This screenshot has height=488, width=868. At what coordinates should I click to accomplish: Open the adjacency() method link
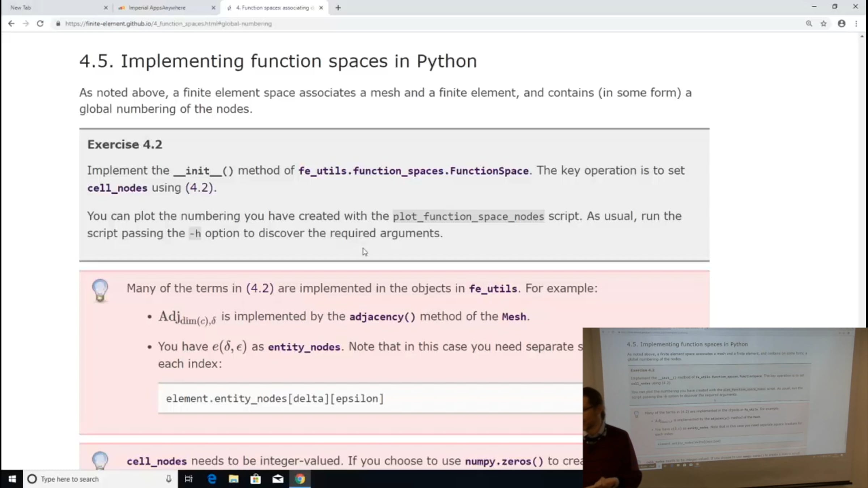coord(382,317)
